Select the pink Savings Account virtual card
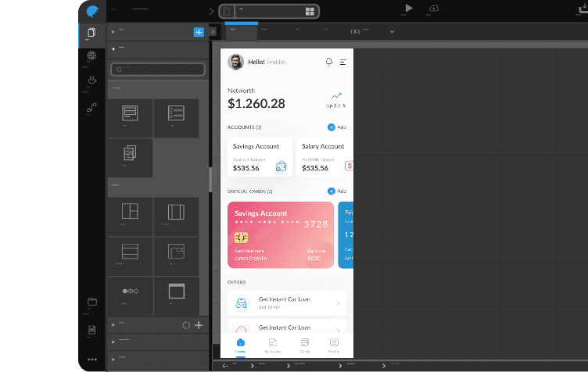Screen dimensions: 588x372 [280, 234]
